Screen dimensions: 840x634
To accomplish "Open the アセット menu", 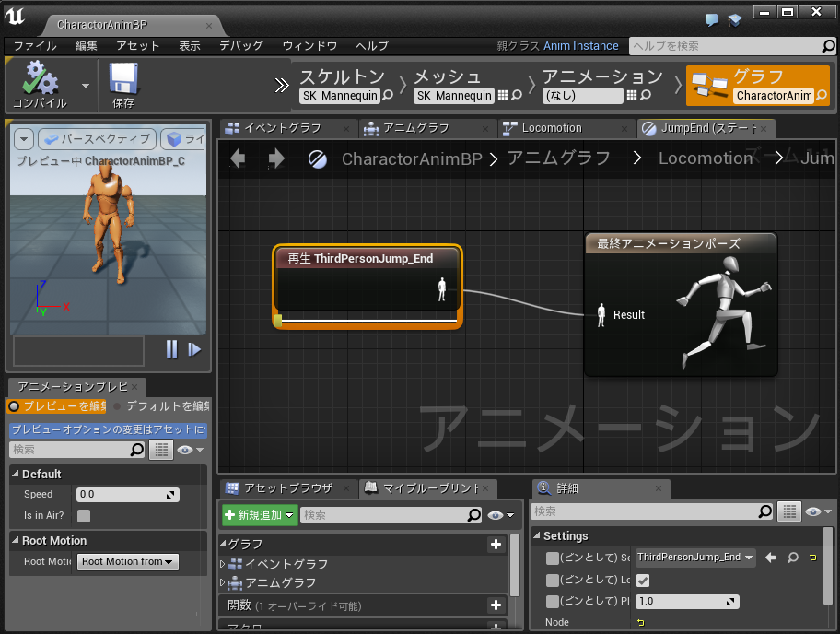I will pos(137,46).
